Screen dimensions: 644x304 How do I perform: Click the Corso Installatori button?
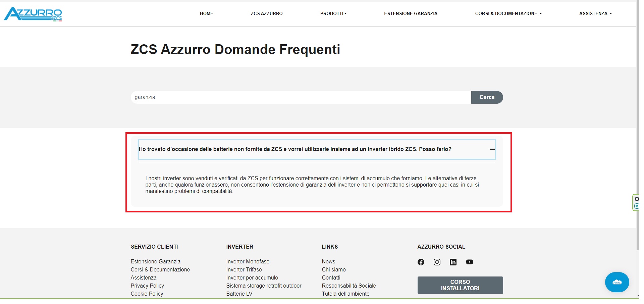[460, 285]
